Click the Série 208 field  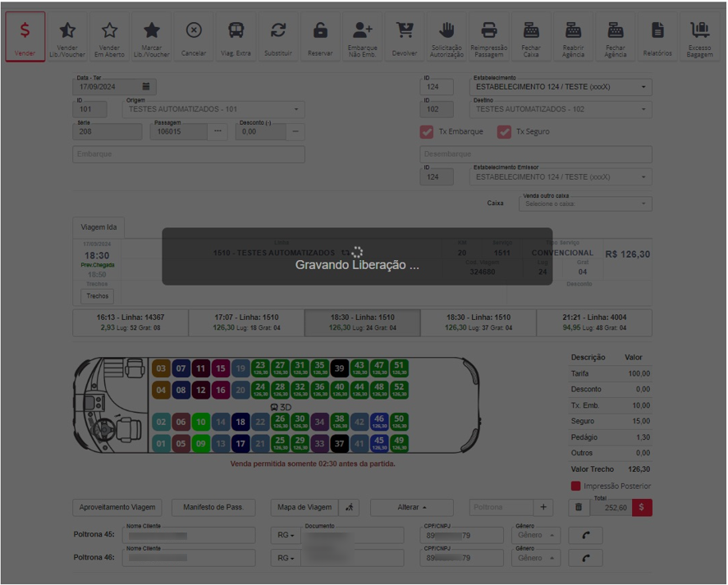click(x=108, y=131)
